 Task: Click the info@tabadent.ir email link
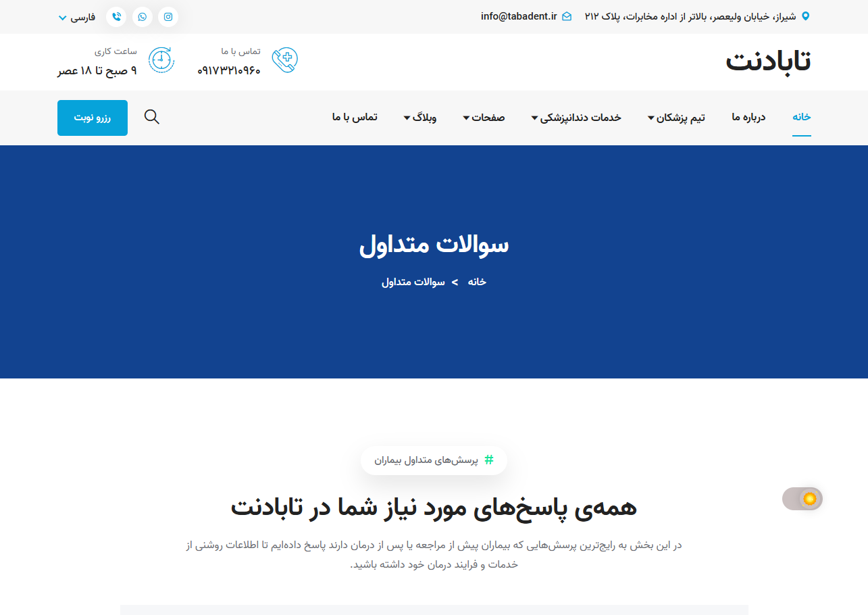point(518,16)
